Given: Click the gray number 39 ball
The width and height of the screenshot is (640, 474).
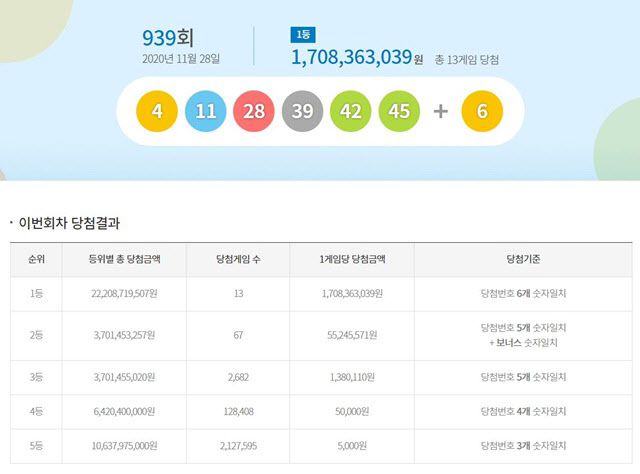Looking at the screenshot, I should point(302,111).
